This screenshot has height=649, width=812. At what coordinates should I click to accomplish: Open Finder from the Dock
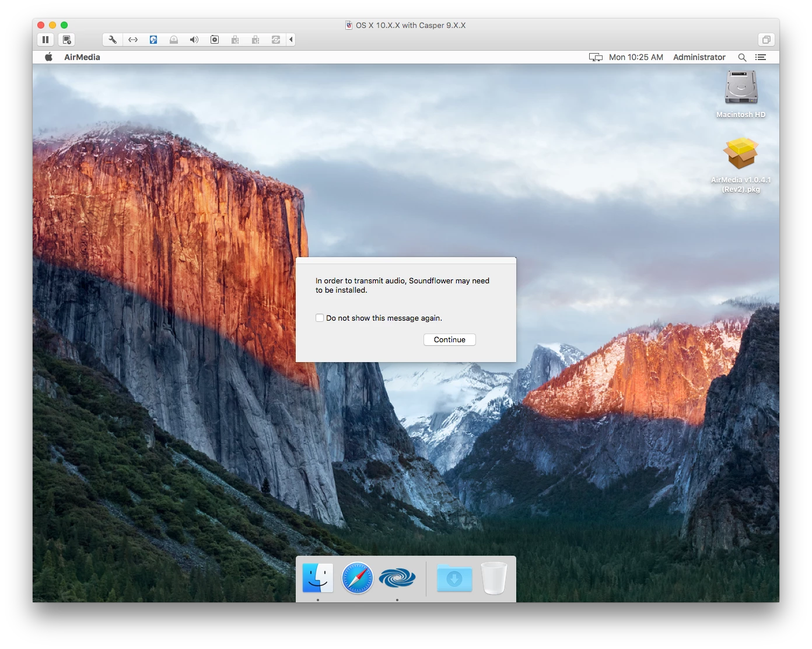tap(318, 578)
